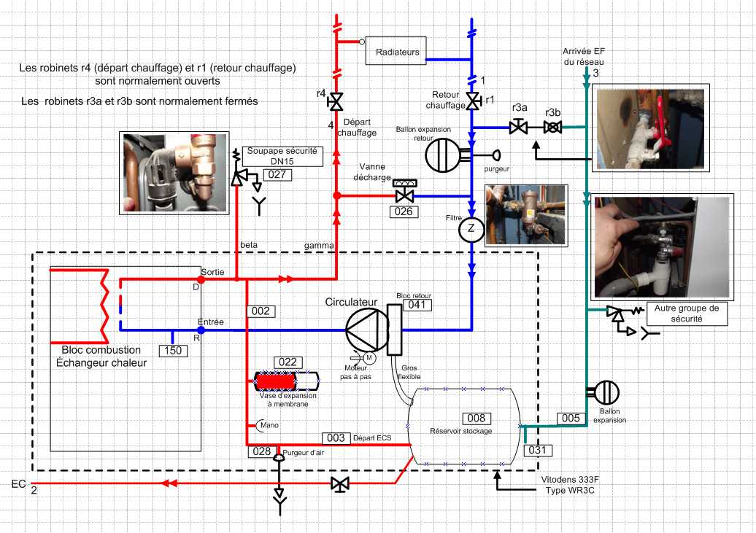
Task: Click the r3a valve symbol
Action: click(519, 128)
